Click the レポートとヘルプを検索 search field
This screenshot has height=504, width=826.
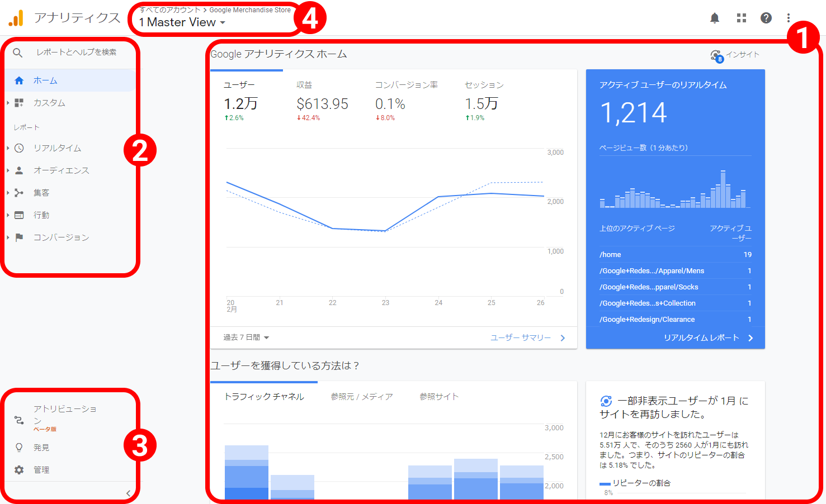pyautogui.click(x=77, y=53)
